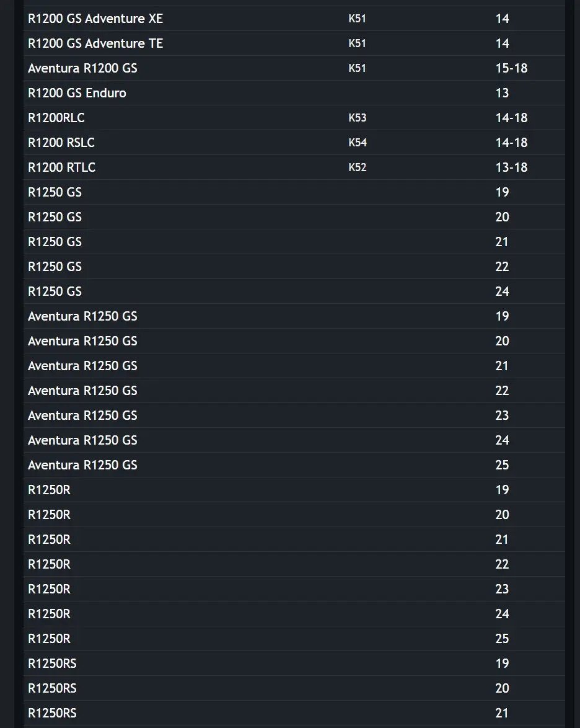The width and height of the screenshot is (580, 728).
Task: Click K51 code beside Aventura R1200 GS
Action: (358, 68)
